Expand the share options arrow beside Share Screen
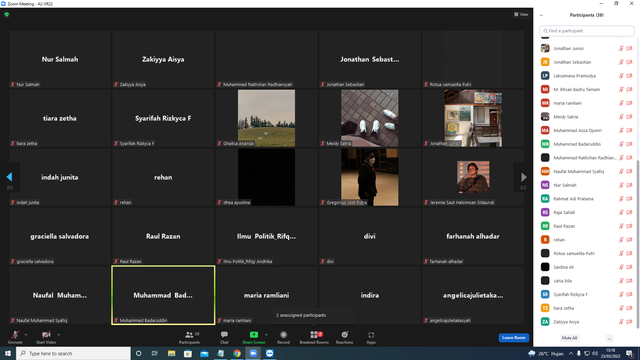Screen dimensions: 640x360 (x=266, y=335)
